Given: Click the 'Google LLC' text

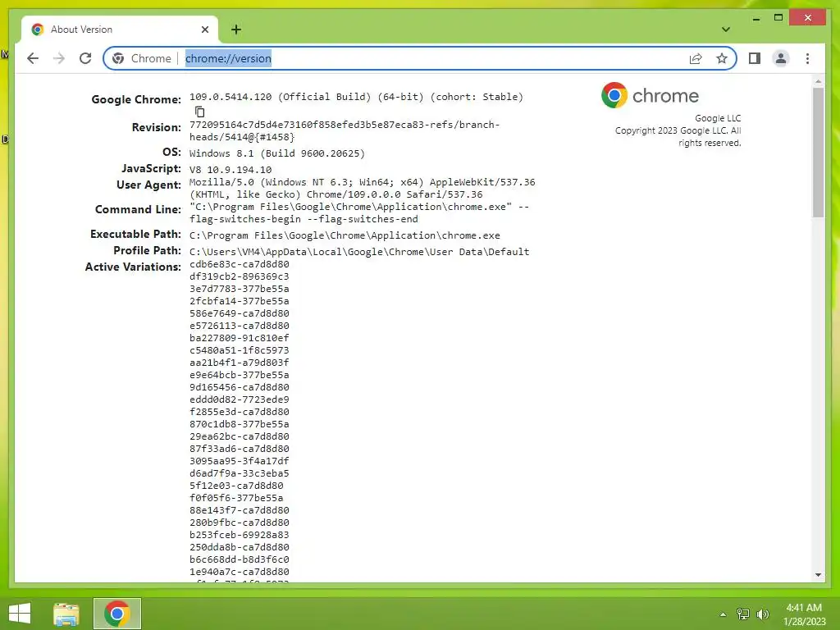Looking at the screenshot, I should (x=718, y=118).
